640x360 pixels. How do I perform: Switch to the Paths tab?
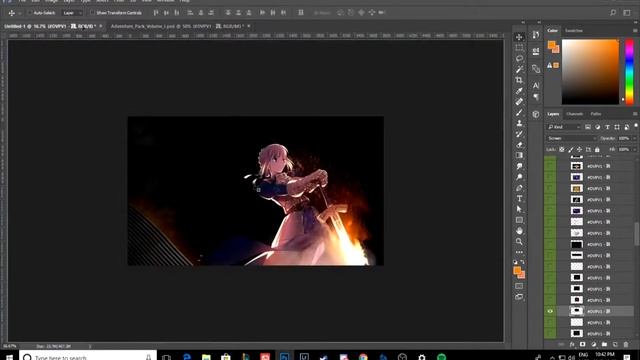tap(596, 114)
